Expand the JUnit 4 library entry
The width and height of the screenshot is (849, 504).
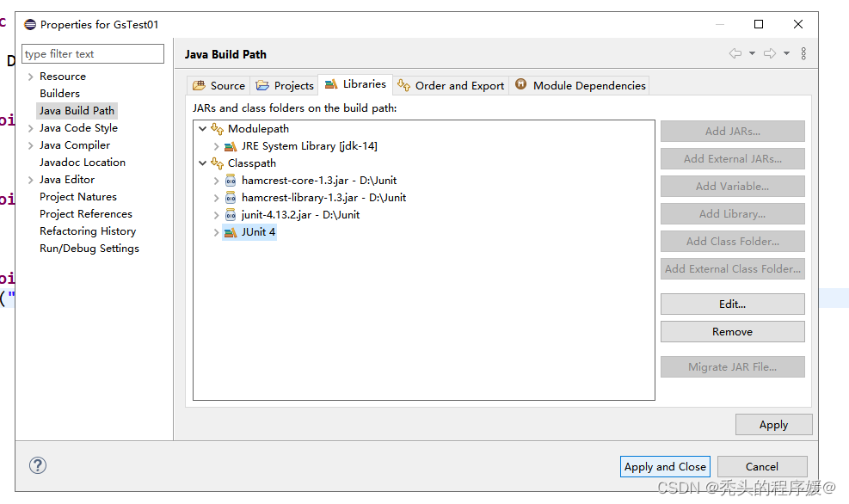click(x=217, y=232)
